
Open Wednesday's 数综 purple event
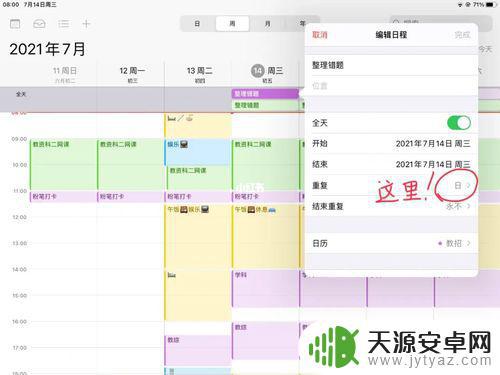pos(265,341)
